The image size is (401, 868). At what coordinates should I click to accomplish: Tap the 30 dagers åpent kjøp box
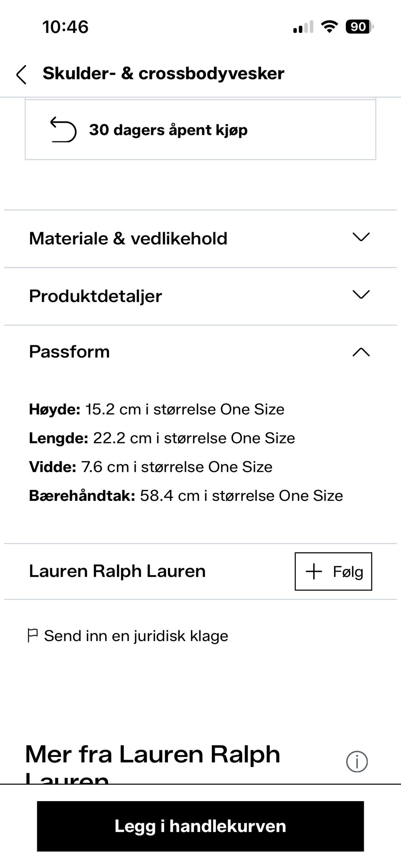point(200,129)
